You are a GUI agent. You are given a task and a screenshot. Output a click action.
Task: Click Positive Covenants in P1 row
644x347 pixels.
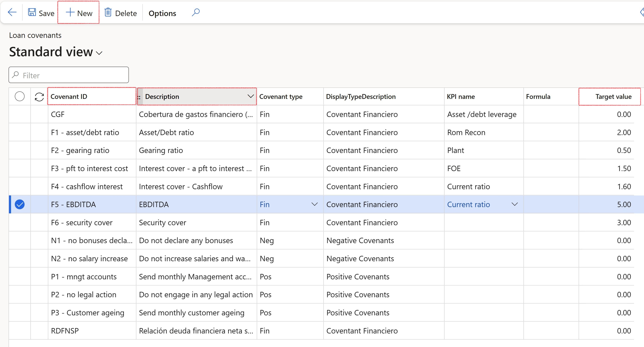pyautogui.click(x=384, y=277)
